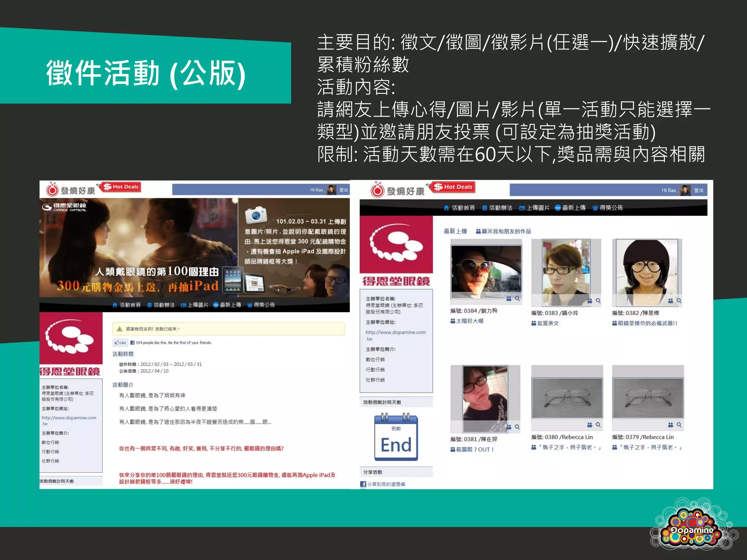The height and width of the screenshot is (560, 747).
Task: Click the user avatar in left page header
Action: click(x=331, y=190)
